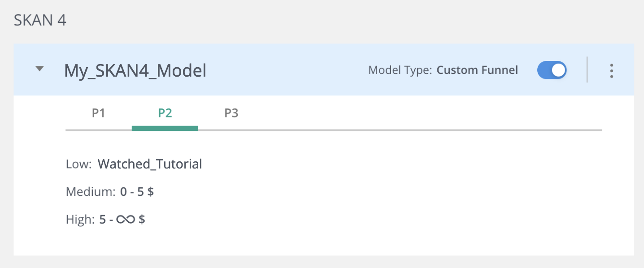This screenshot has width=644, height=268.
Task: Click the infinity symbol in High range
Action: pyautogui.click(x=126, y=220)
